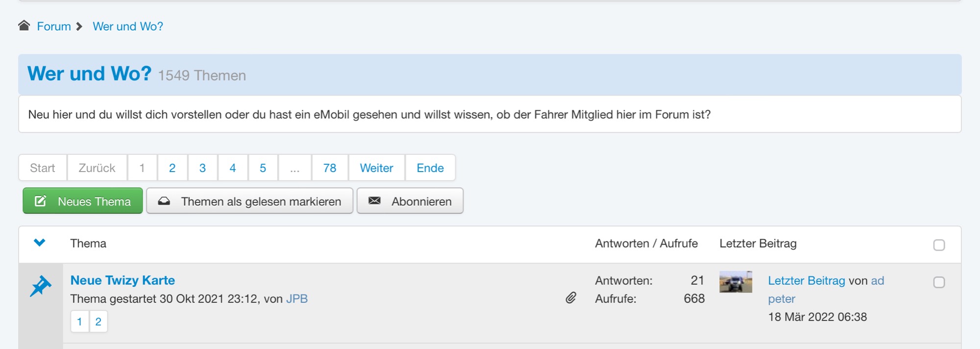980x349 pixels.
Task: Toggle the select-all topics checkbox in header
Action: [939, 245]
